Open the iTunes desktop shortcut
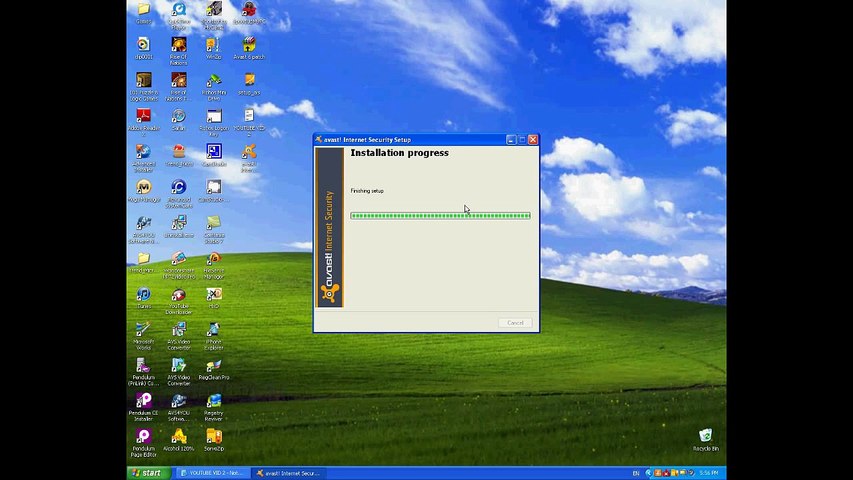Screen dimensions: 853x480 click(x=144, y=297)
